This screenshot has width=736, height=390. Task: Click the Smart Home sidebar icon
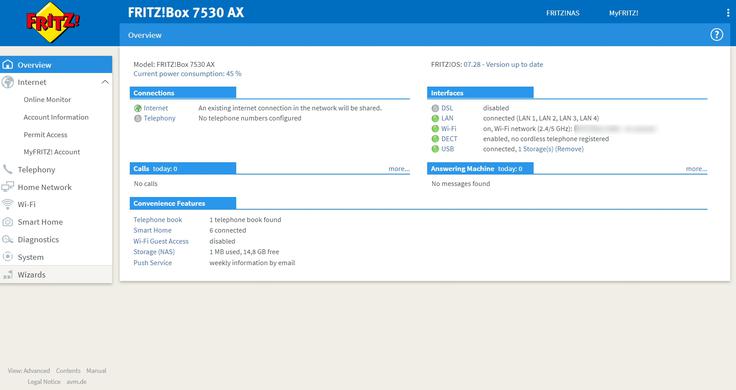tap(8, 222)
